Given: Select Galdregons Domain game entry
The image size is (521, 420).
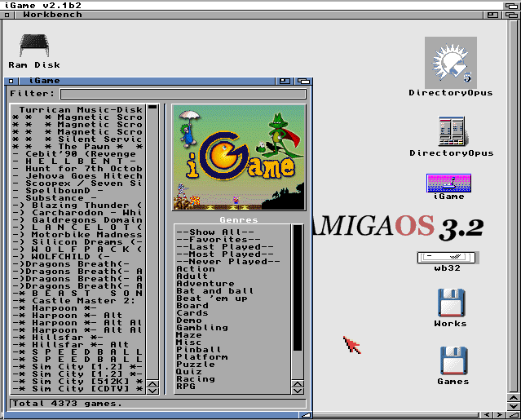Looking at the screenshot, I should [77, 219].
